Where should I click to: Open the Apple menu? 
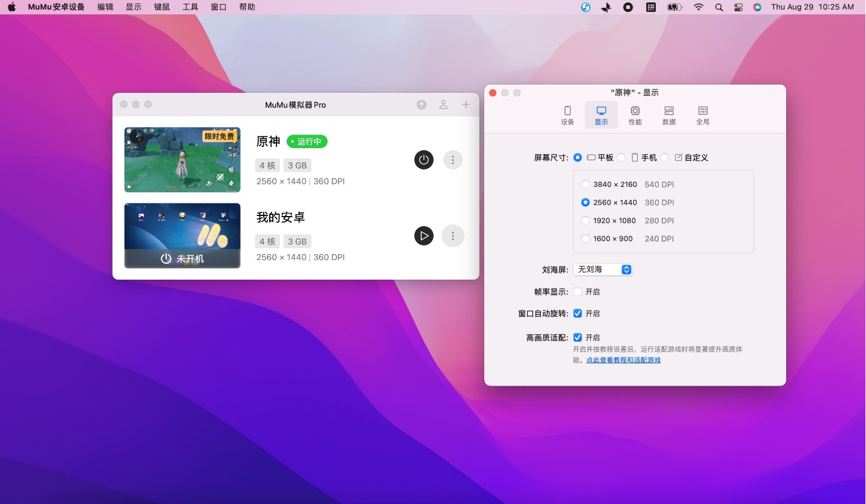(12, 7)
